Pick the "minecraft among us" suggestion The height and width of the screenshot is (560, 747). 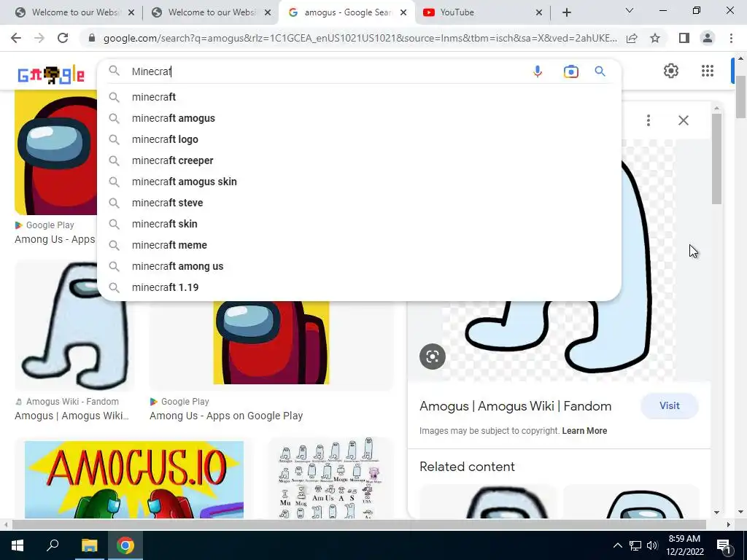[359, 266]
